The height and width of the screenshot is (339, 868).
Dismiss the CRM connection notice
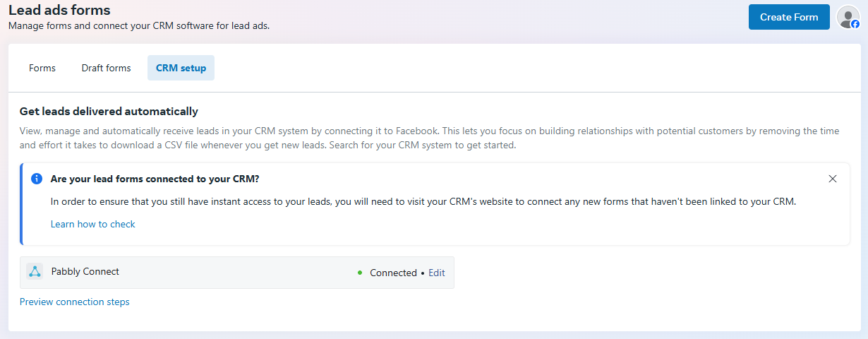[x=833, y=179]
